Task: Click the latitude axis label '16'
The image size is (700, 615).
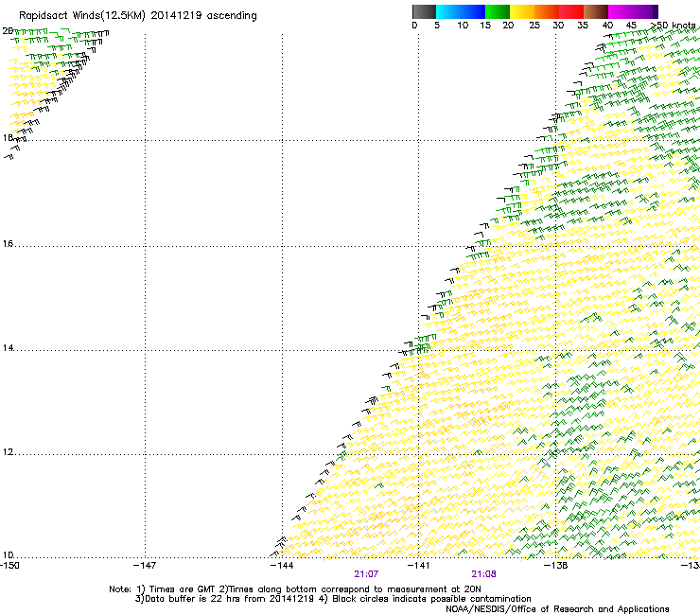Action: coord(8,244)
